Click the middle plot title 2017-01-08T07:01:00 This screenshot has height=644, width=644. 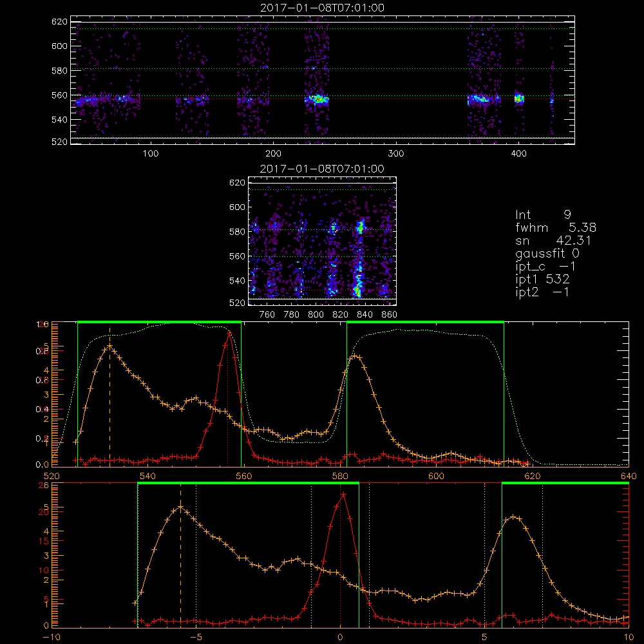coord(322,169)
